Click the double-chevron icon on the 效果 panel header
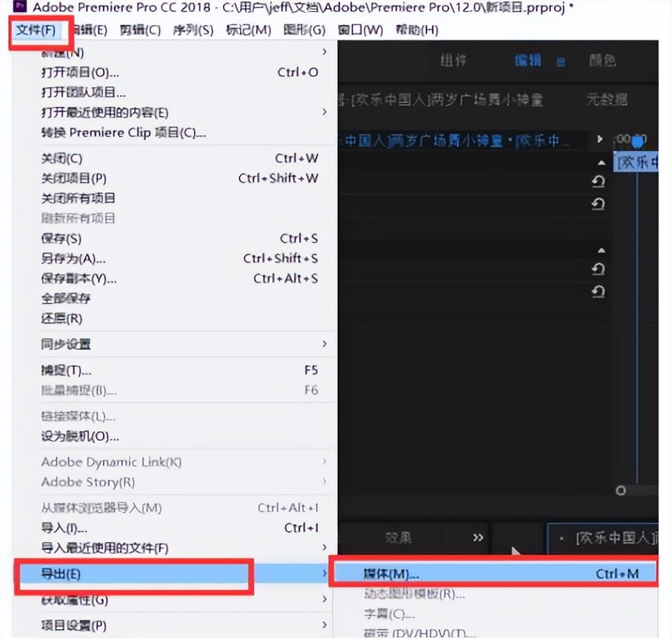The height and width of the screenshot is (639, 672). tap(478, 538)
